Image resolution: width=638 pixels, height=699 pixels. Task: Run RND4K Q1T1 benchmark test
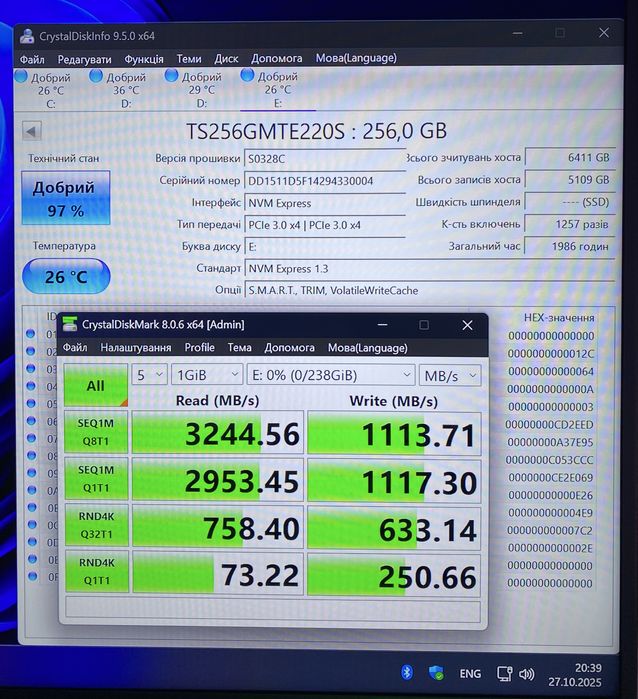tap(97, 572)
